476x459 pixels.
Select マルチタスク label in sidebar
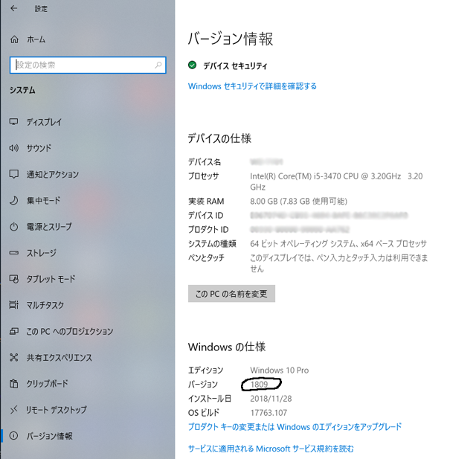(x=45, y=305)
